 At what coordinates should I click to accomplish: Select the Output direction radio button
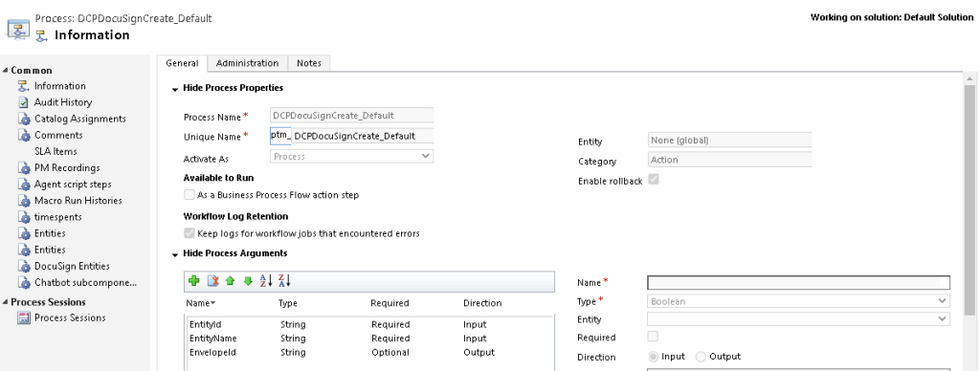[701, 357]
